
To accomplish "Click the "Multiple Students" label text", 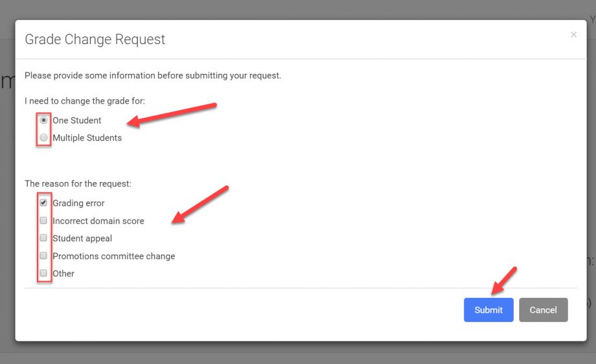I will (x=87, y=138).
